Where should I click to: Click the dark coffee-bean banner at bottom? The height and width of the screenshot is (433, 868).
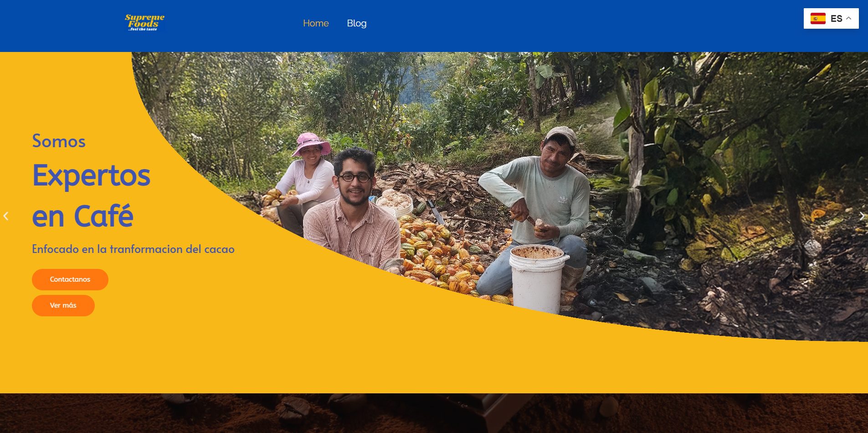434,413
